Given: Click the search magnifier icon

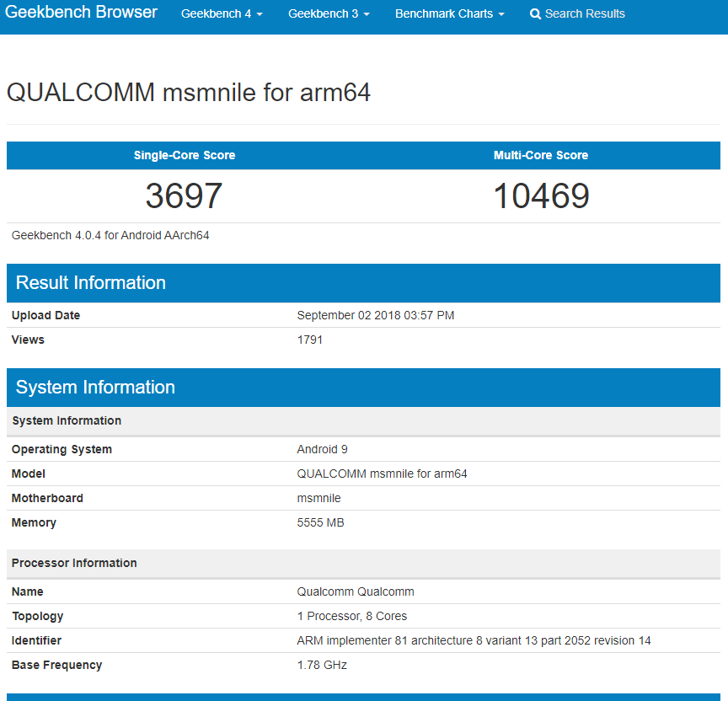Looking at the screenshot, I should 535,14.
